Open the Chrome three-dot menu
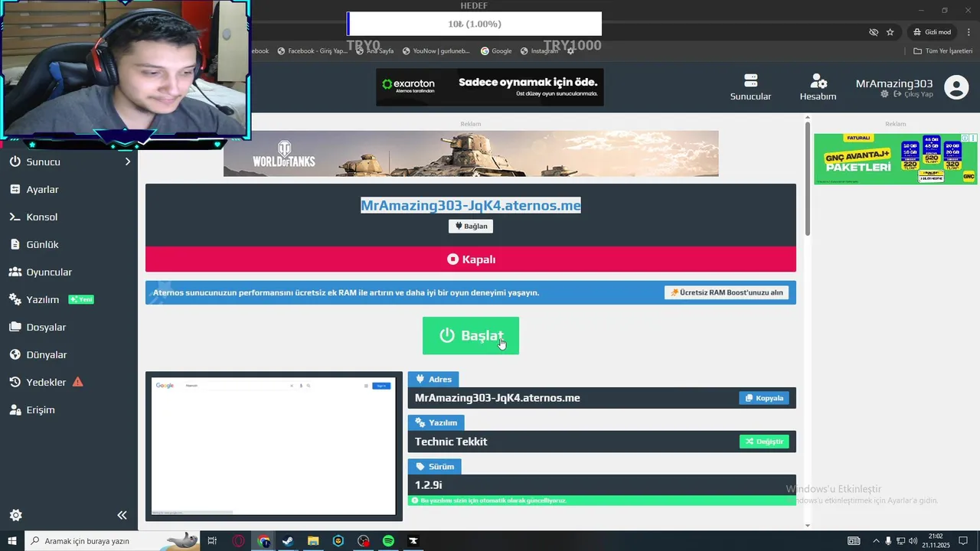The width and height of the screenshot is (980, 551). coord(968,32)
